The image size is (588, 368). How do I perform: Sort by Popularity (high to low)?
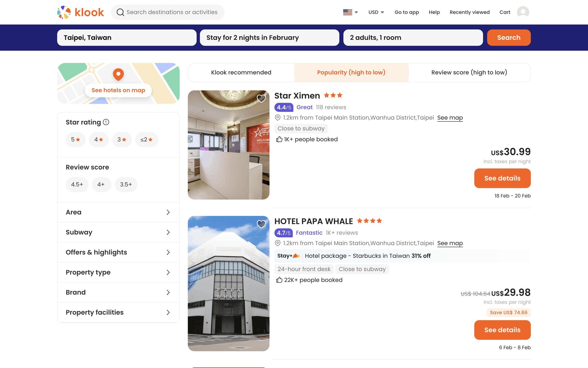[x=351, y=72]
